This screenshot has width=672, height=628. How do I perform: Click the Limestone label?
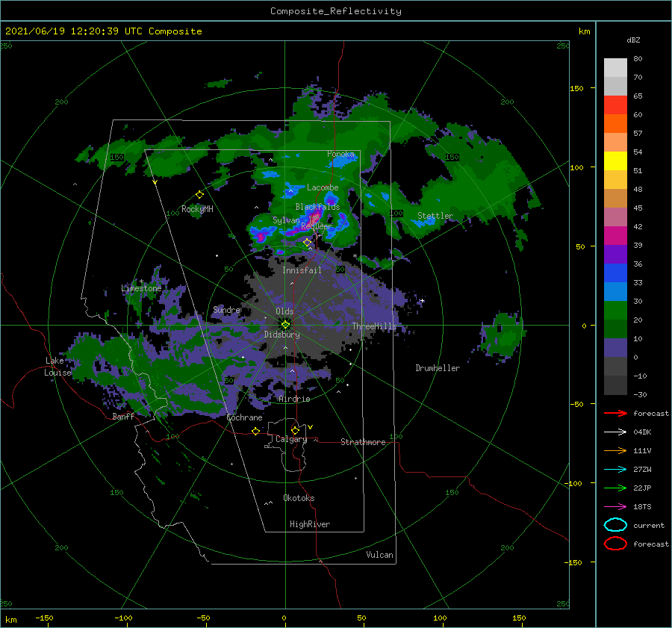[141, 288]
